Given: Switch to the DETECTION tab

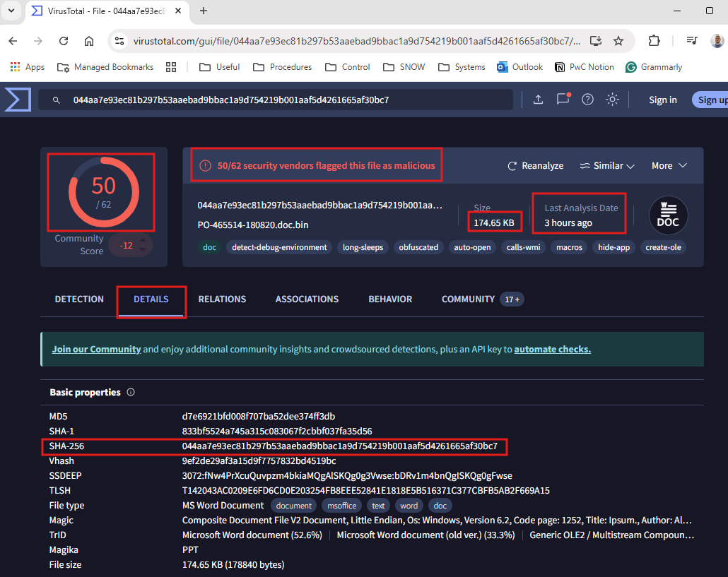Looking at the screenshot, I should coord(79,299).
